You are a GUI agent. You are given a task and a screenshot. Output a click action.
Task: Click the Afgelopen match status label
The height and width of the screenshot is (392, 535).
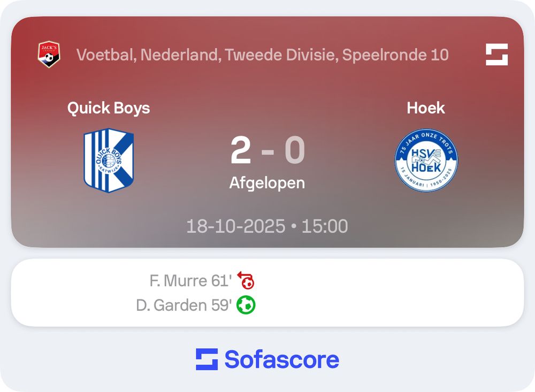tap(267, 183)
